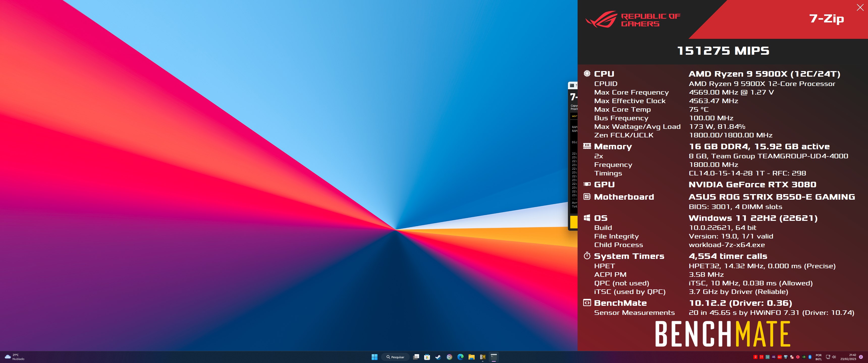The height and width of the screenshot is (363, 868).
Task: Open clock and calendar showing 21:42
Action: (x=848, y=357)
